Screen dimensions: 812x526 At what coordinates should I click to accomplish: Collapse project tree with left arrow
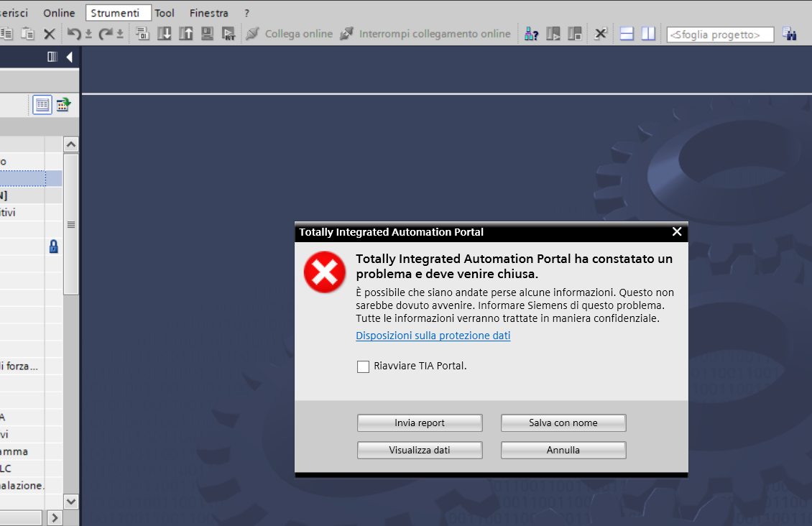point(70,57)
